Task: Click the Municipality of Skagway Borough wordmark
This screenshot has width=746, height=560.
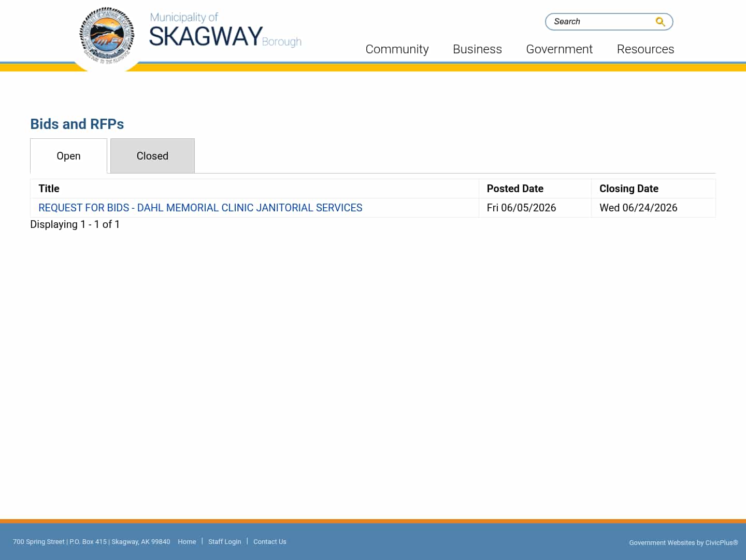Action: click(x=225, y=31)
